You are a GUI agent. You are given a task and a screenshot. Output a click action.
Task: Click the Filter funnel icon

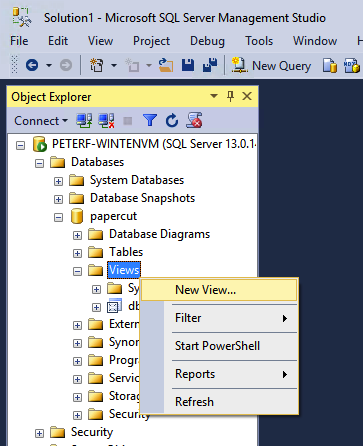click(150, 120)
